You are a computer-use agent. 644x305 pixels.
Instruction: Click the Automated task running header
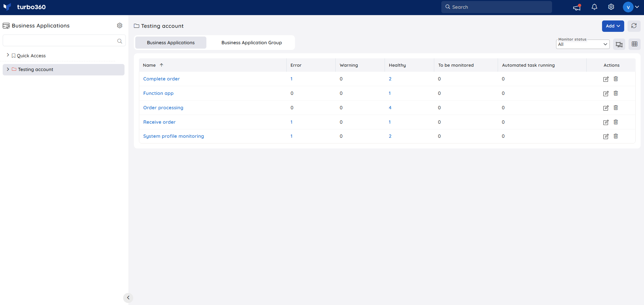(528, 65)
